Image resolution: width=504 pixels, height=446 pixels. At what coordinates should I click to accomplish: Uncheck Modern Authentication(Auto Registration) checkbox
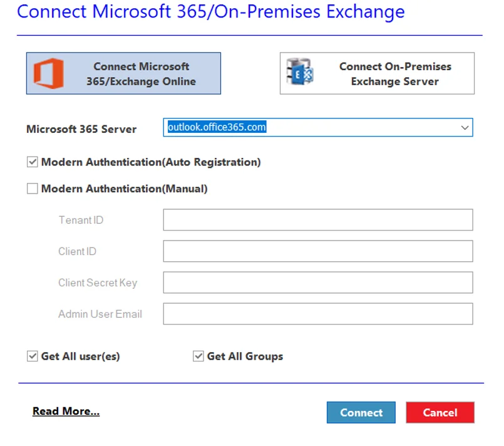click(x=32, y=162)
